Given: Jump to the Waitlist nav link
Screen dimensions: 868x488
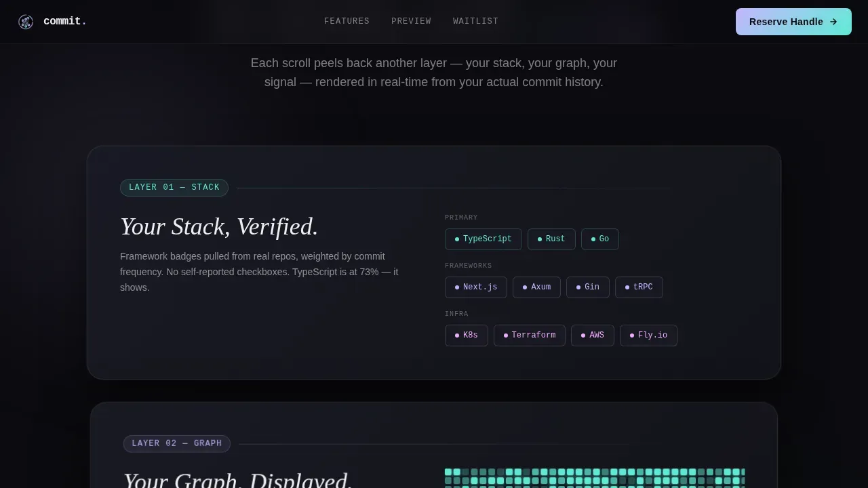Looking at the screenshot, I should 475,22.
